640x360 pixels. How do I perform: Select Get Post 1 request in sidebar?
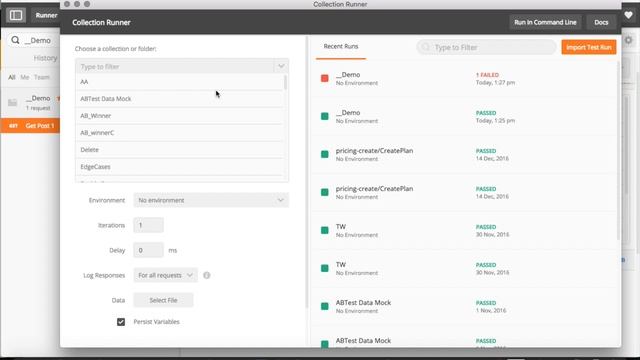click(31, 126)
